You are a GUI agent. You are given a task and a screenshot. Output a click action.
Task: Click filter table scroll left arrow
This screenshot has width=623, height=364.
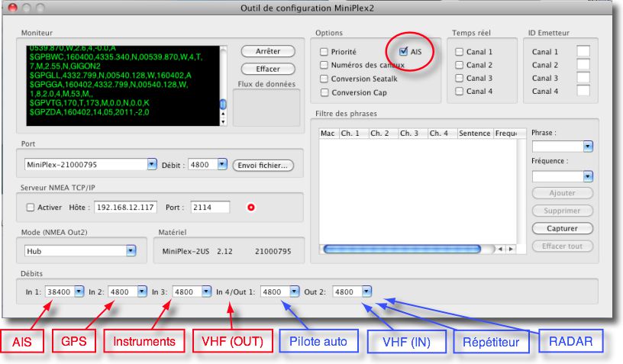[x=500, y=249]
